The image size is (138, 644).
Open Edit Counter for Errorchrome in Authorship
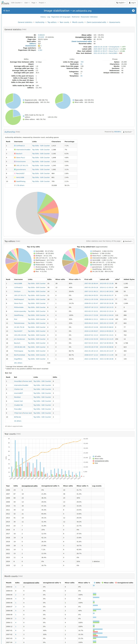(x=45, y=162)
